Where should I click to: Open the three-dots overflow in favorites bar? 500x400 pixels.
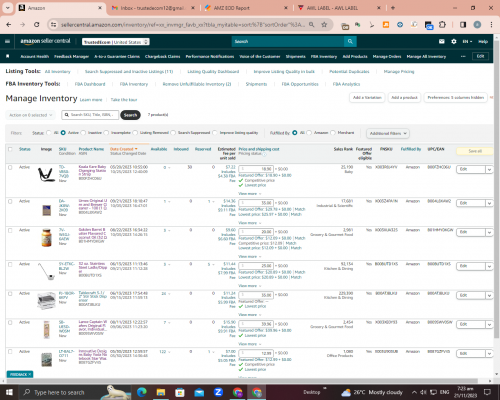tap(463, 56)
